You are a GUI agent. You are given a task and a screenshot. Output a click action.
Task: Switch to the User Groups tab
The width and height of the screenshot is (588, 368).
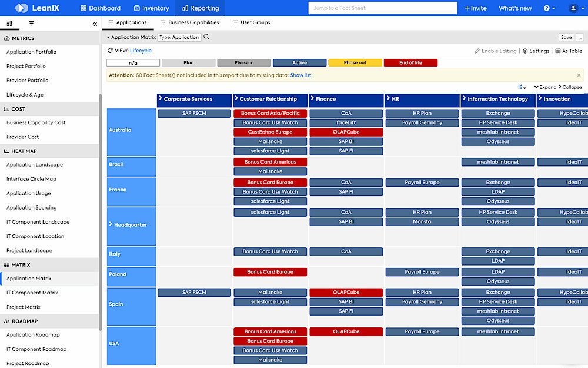pyautogui.click(x=251, y=22)
